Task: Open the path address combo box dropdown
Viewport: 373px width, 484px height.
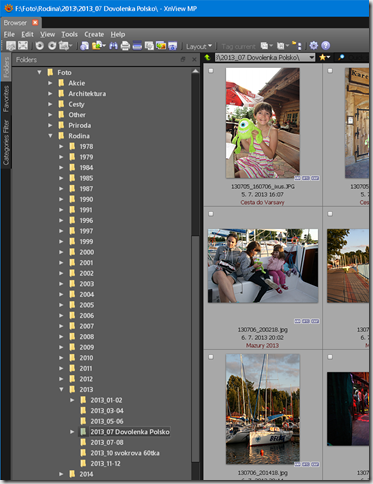Action: (x=312, y=57)
